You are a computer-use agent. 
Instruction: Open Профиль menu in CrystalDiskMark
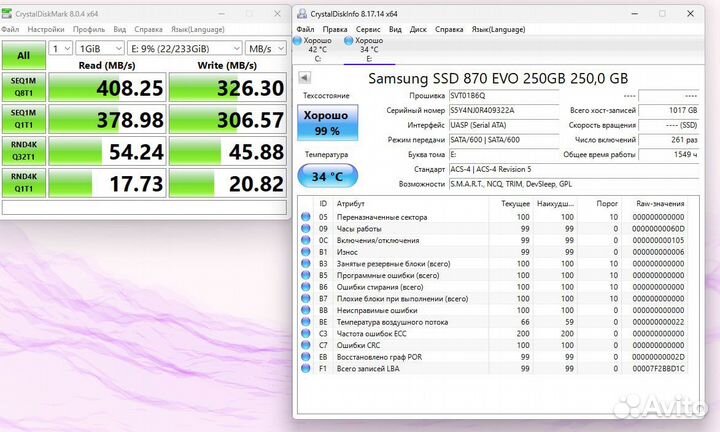coord(89,29)
